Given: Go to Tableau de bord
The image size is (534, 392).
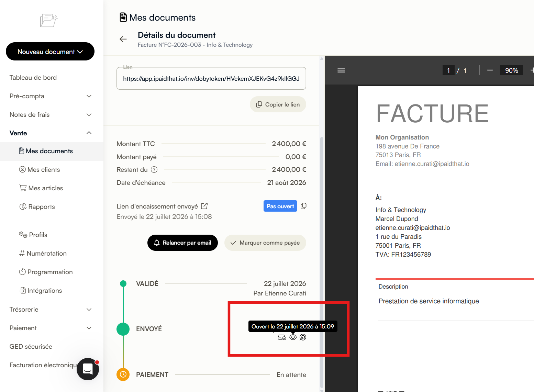Looking at the screenshot, I should coord(33,78).
